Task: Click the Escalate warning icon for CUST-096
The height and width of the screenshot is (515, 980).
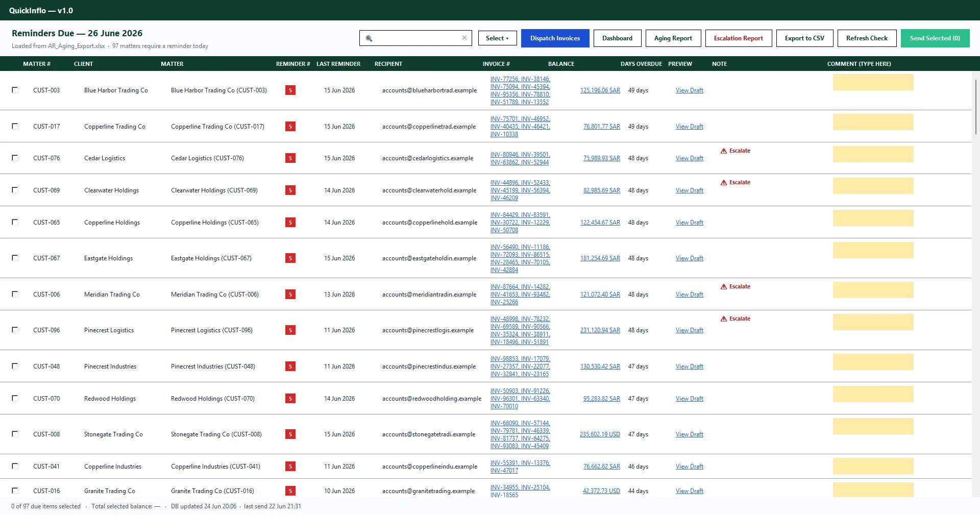Action: point(724,319)
